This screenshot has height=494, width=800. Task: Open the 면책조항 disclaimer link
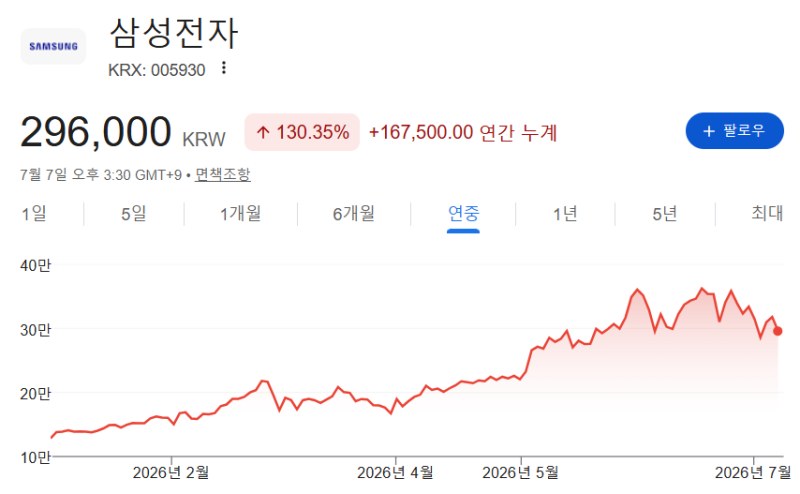222,175
